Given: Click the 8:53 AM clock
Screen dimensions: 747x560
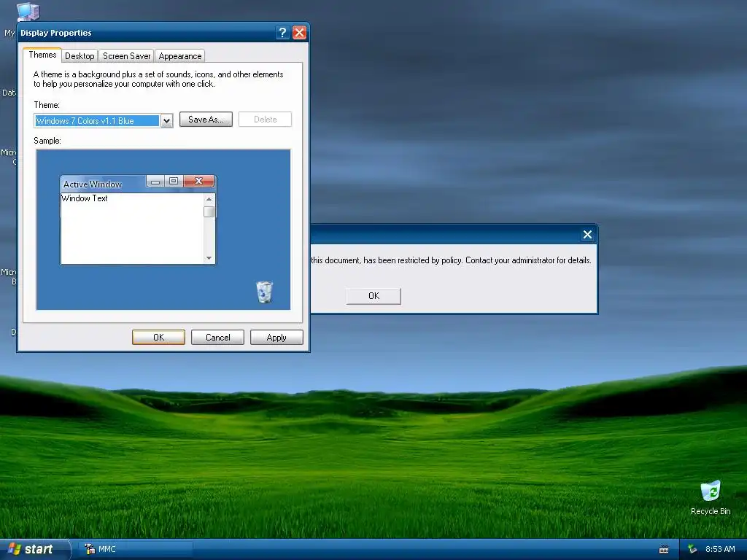Looking at the screenshot, I should (720, 549).
